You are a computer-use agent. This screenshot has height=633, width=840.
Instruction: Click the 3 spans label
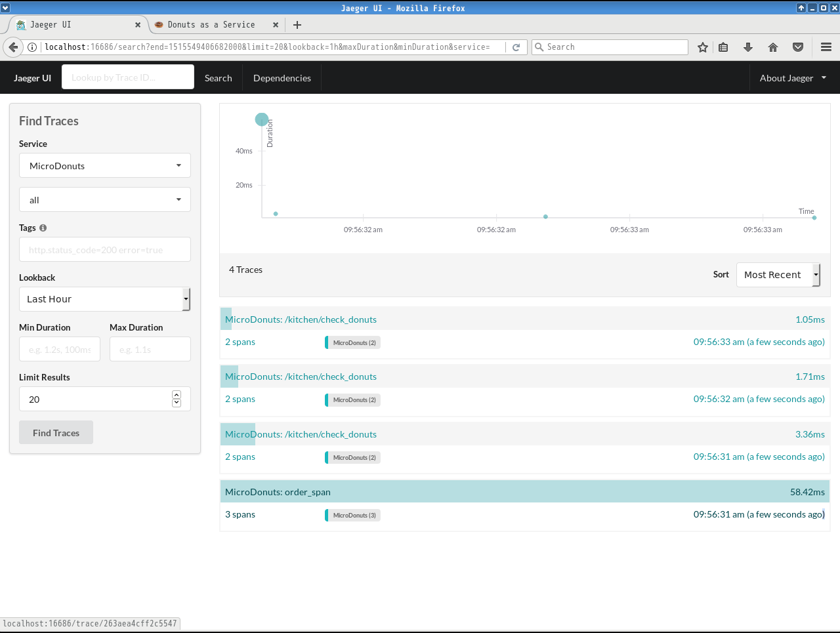(x=240, y=514)
